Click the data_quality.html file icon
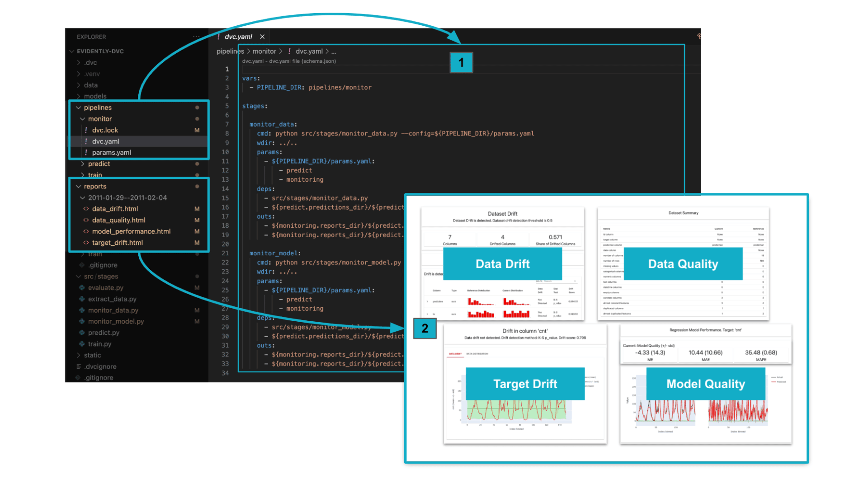Image resolution: width=868 pixels, height=488 pixels. click(86, 220)
